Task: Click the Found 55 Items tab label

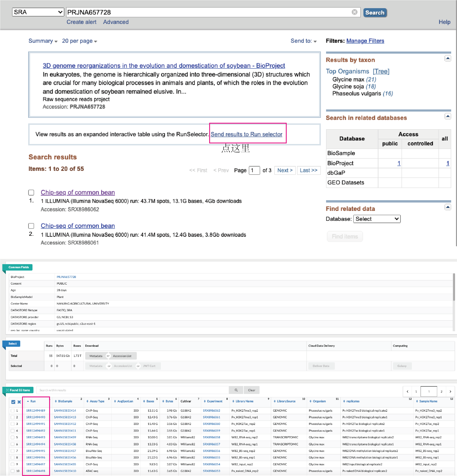Action: point(18,390)
